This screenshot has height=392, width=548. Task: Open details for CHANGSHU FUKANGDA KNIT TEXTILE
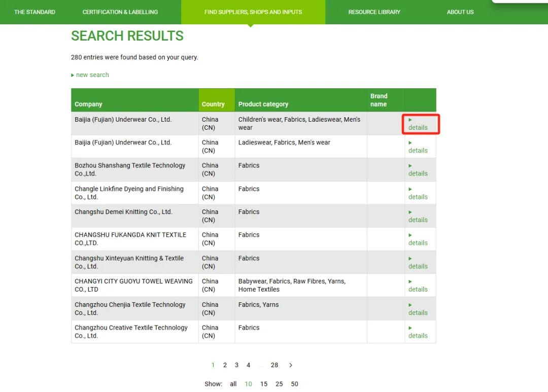418,239
